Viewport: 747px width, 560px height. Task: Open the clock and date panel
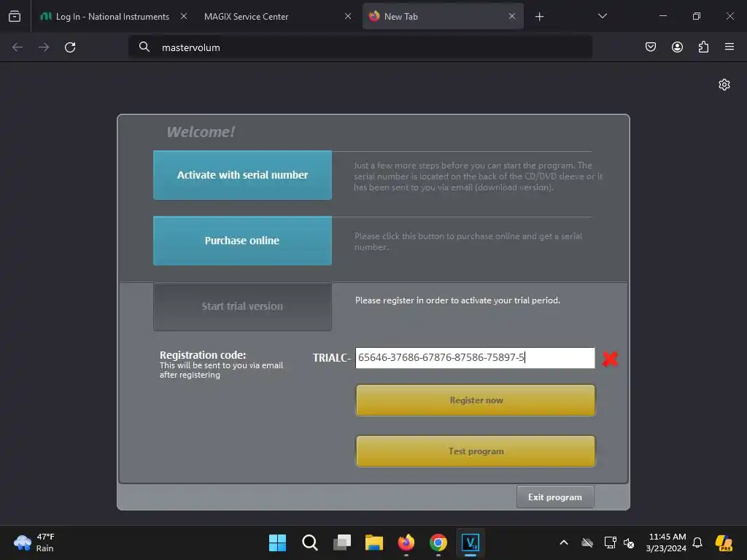point(667,542)
